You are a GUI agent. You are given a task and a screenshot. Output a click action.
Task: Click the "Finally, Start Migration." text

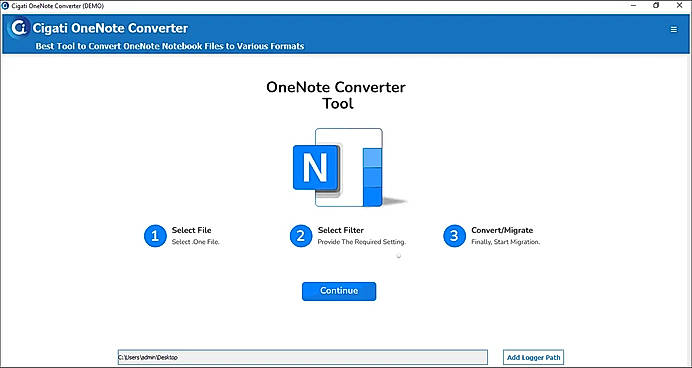[x=506, y=242]
